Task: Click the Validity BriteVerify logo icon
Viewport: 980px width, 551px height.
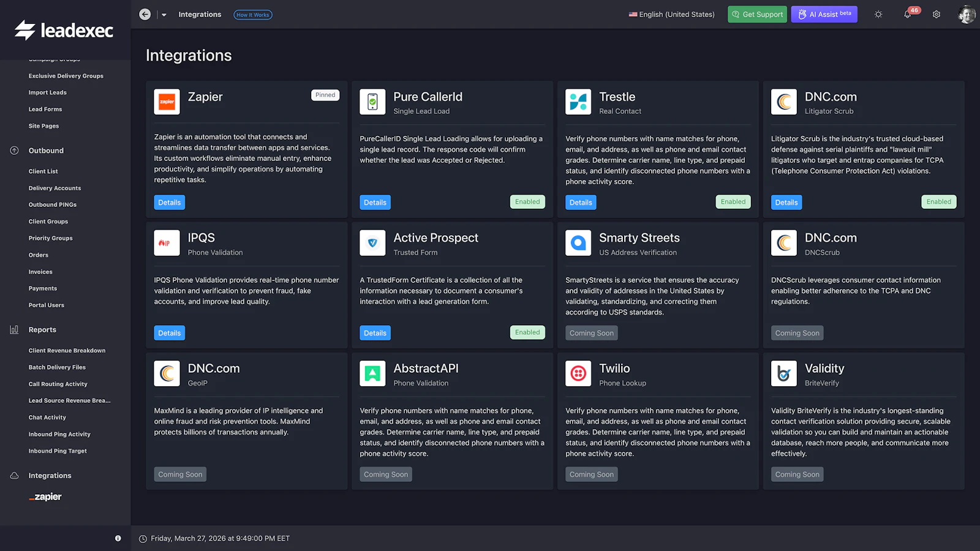Action: [x=784, y=373]
